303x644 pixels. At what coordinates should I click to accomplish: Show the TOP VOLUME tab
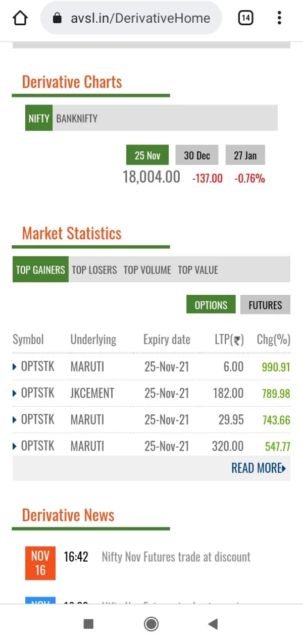tap(147, 270)
